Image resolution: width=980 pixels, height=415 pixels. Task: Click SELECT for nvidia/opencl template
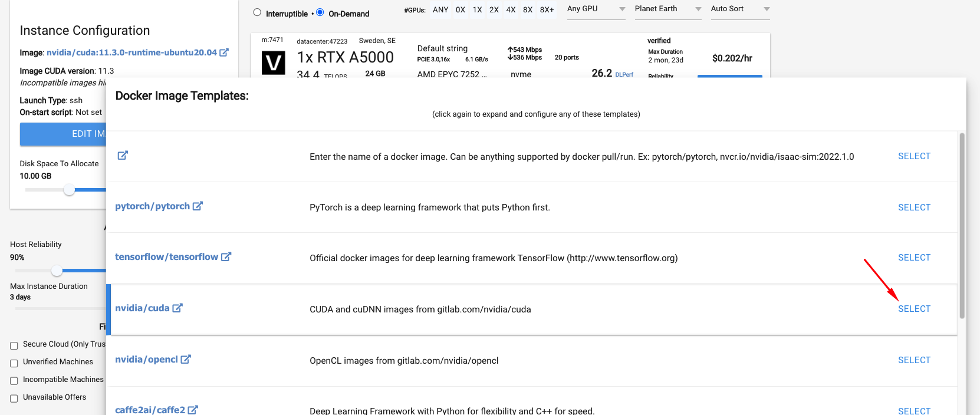[x=914, y=360]
